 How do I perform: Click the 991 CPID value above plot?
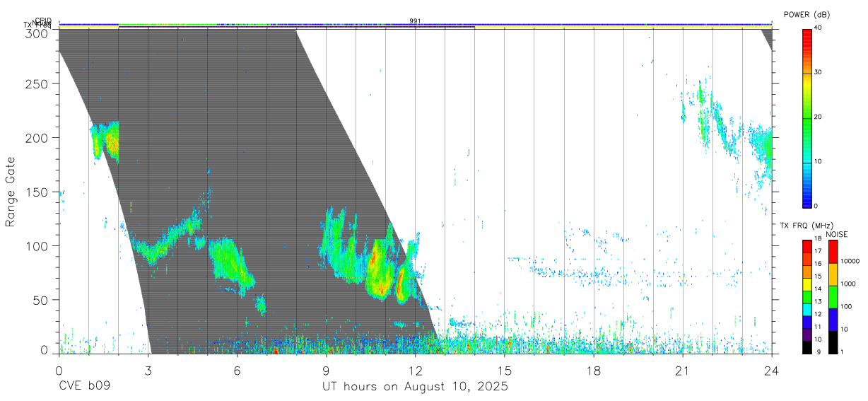pos(415,21)
